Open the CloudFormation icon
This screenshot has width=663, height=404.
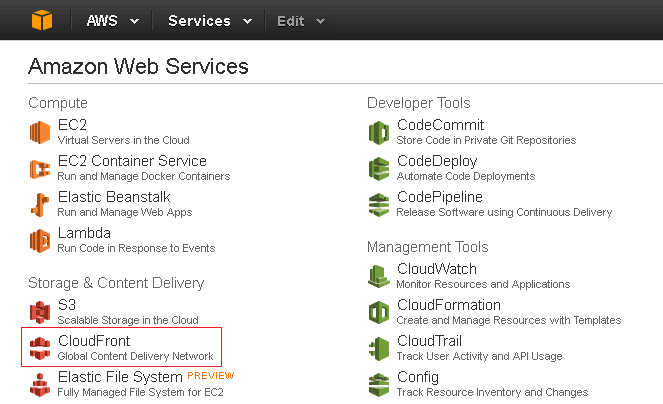379,312
